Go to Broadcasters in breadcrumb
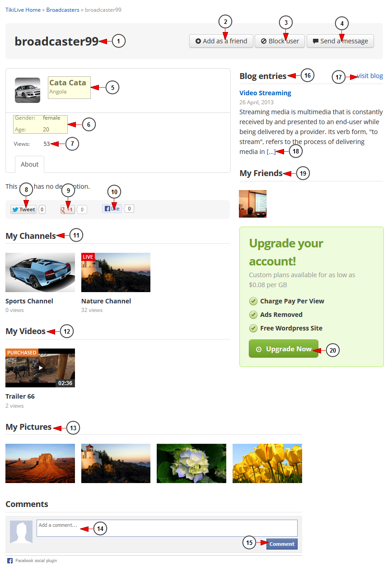Screen dimensions: 392x572 (63, 9)
